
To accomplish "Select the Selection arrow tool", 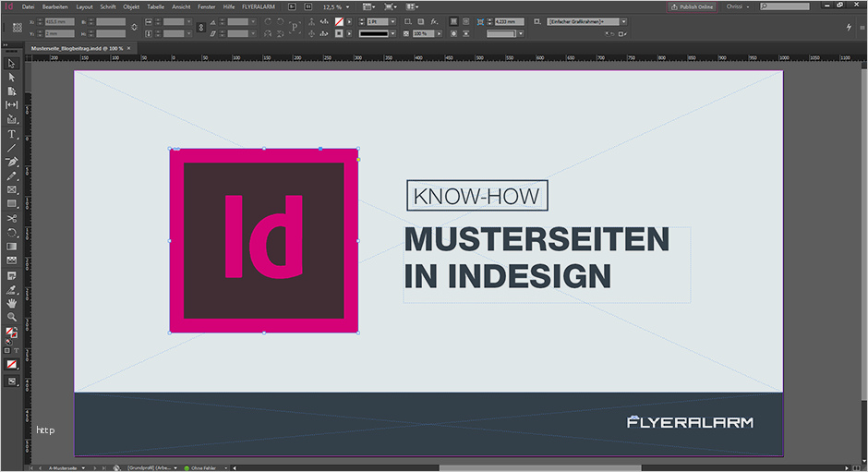I will [12, 64].
